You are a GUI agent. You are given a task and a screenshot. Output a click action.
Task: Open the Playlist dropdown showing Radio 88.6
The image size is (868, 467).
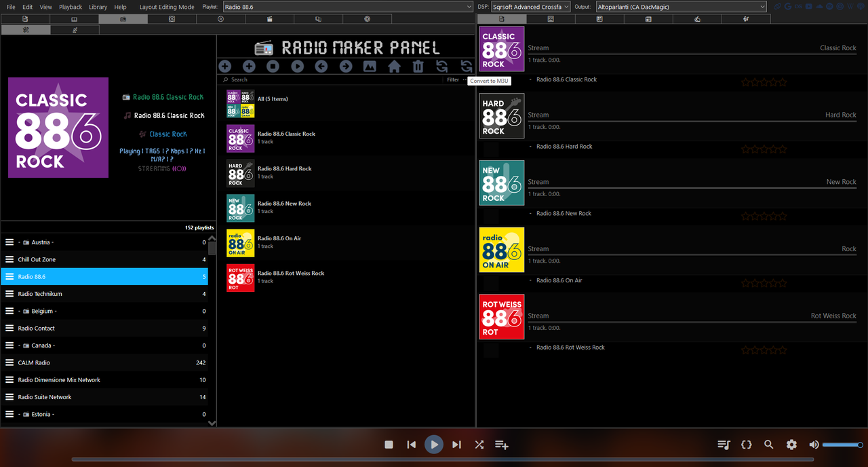pos(348,7)
